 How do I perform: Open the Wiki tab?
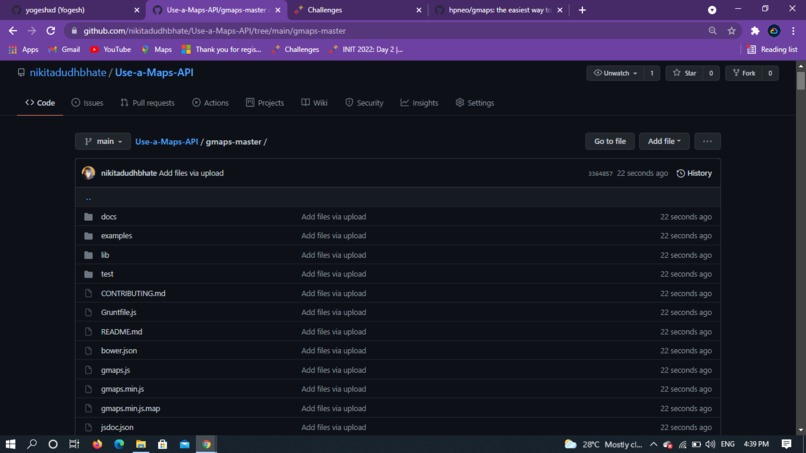[315, 103]
